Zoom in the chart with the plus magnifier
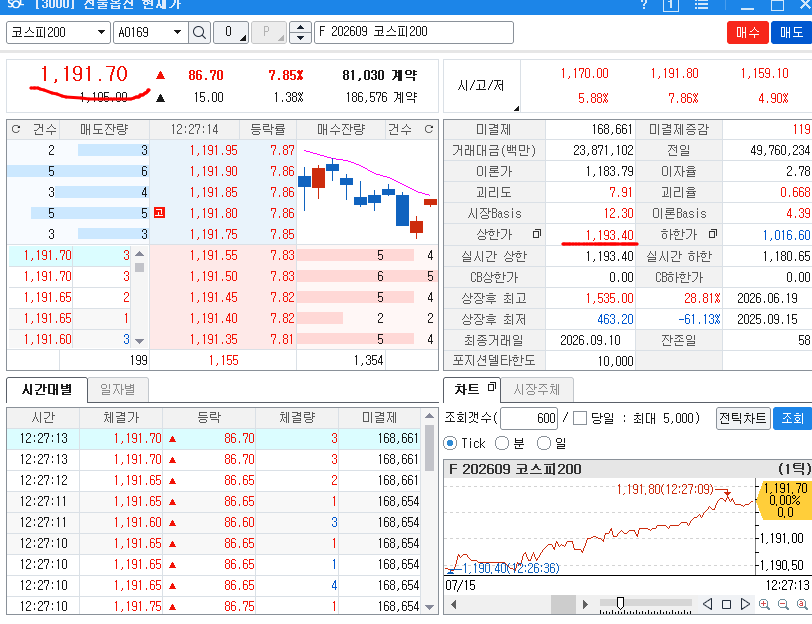This screenshot has height=624, width=812. pyautogui.click(x=764, y=604)
